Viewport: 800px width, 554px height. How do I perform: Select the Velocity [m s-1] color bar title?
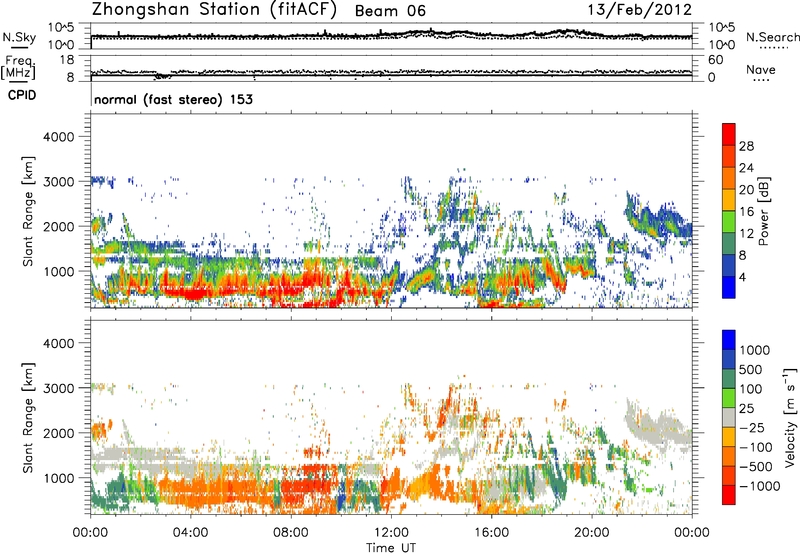790,417
